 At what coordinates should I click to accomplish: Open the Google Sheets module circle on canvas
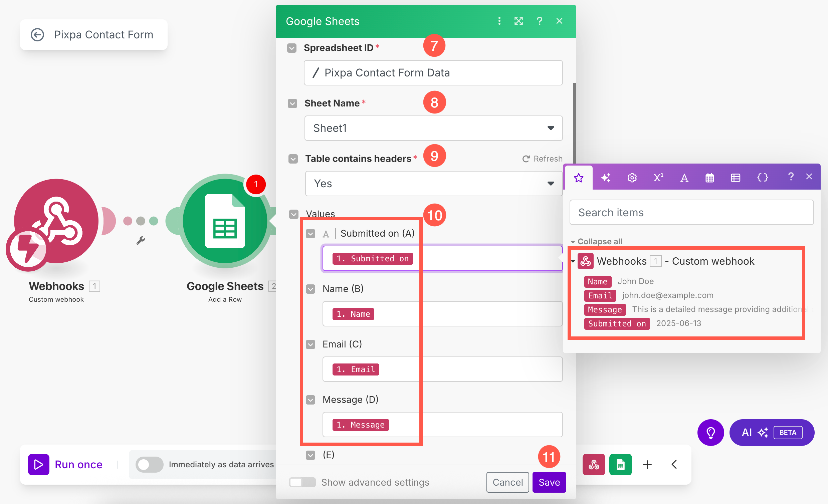[225, 221]
